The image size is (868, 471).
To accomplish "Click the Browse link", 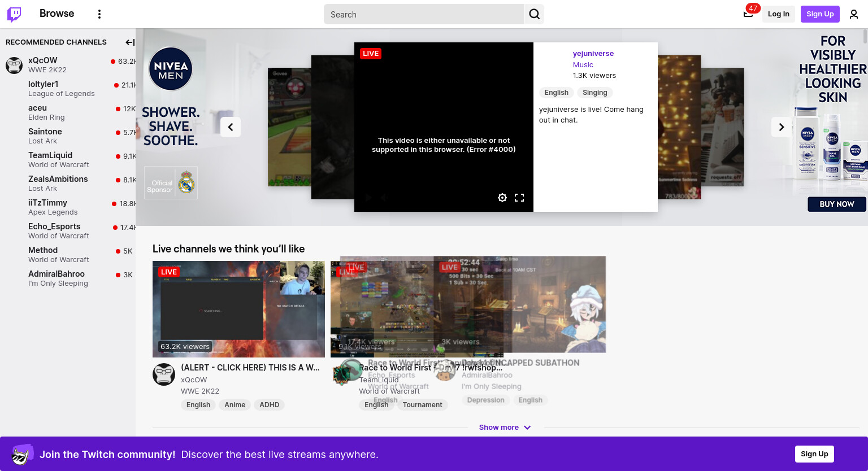I will pos(57,14).
